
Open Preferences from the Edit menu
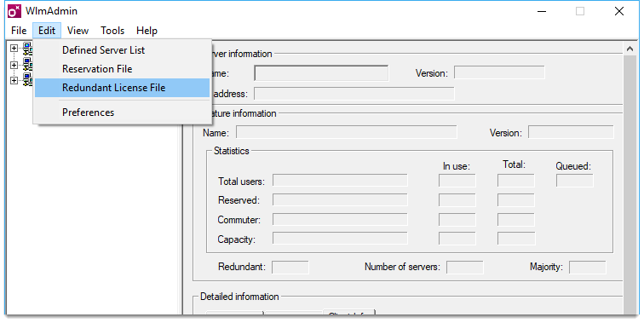[x=123, y=112]
